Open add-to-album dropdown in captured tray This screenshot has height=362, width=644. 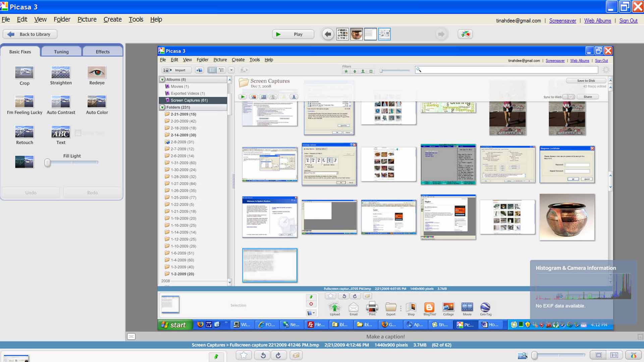coord(311,313)
